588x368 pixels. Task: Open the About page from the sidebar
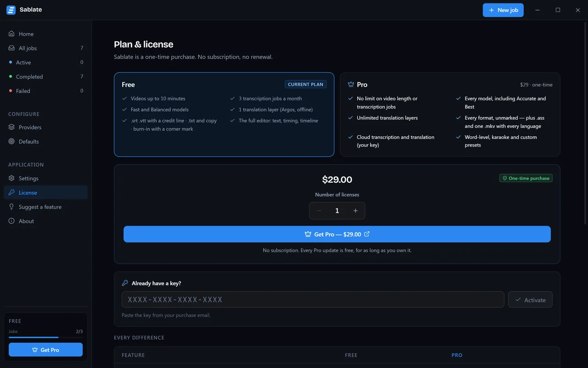point(45,221)
